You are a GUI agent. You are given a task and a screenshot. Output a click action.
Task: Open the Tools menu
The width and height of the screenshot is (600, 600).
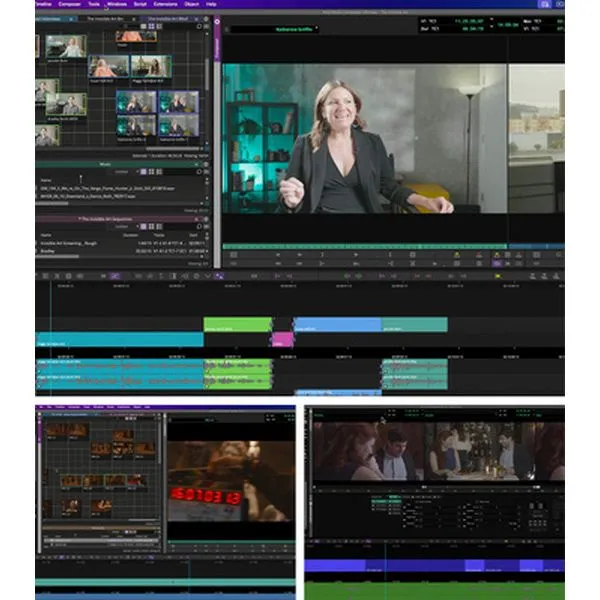pos(94,4)
